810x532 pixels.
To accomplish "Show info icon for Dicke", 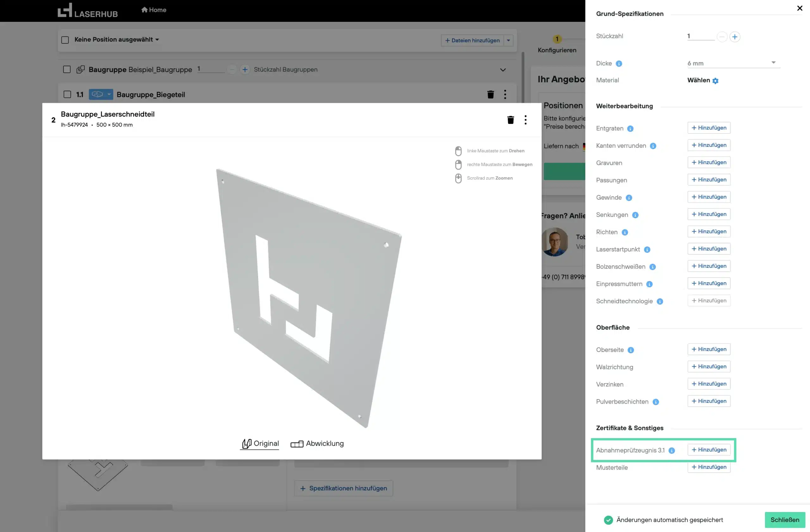I will (619, 64).
